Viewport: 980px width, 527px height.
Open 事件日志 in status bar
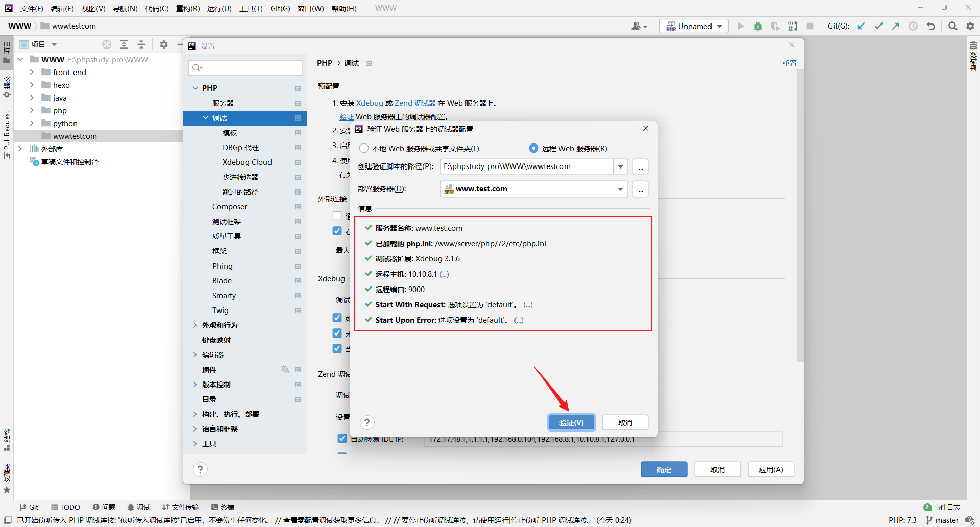(x=942, y=507)
